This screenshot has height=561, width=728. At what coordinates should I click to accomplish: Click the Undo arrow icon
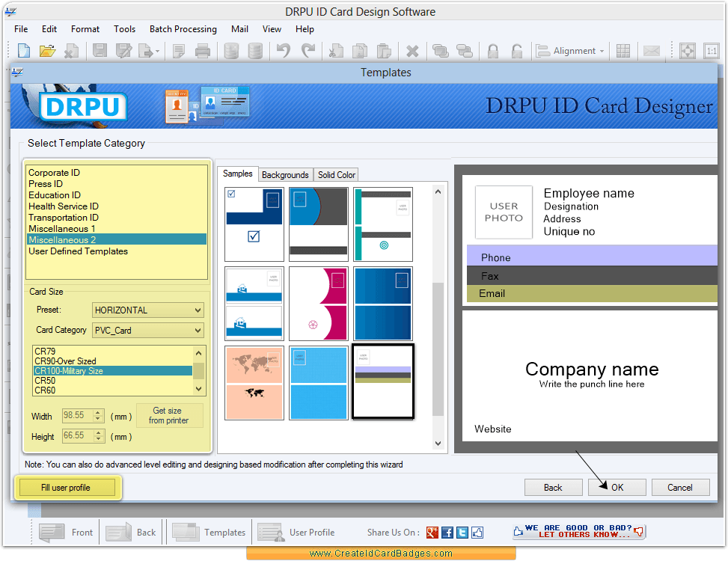(x=284, y=51)
